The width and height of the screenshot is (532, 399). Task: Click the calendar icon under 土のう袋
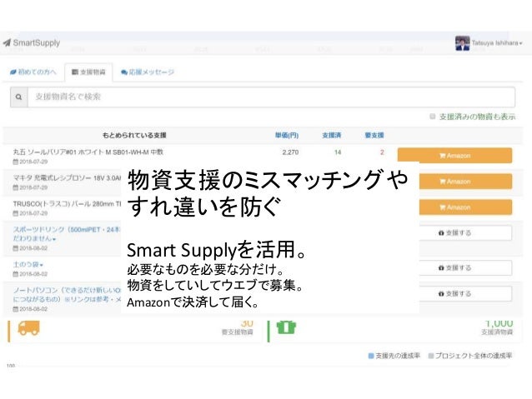pyautogui.click(x=15, y=274)
